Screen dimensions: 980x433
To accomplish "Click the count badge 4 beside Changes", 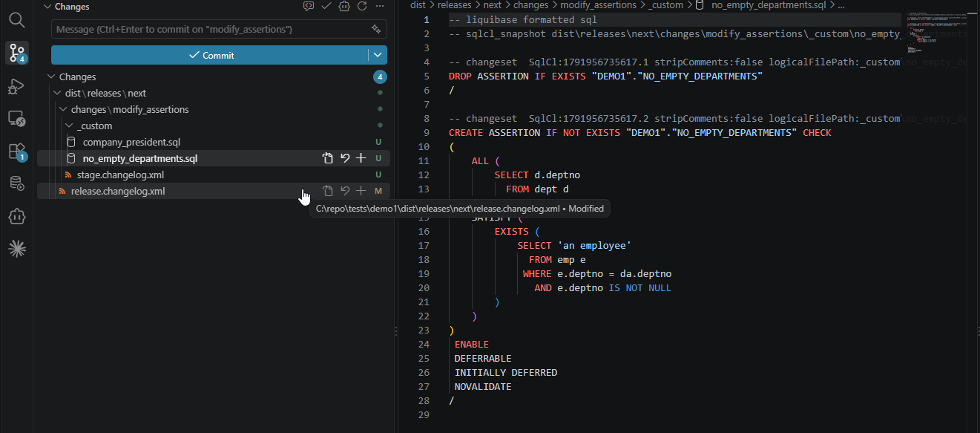I will pyautogui.click(x=380, y=76).
